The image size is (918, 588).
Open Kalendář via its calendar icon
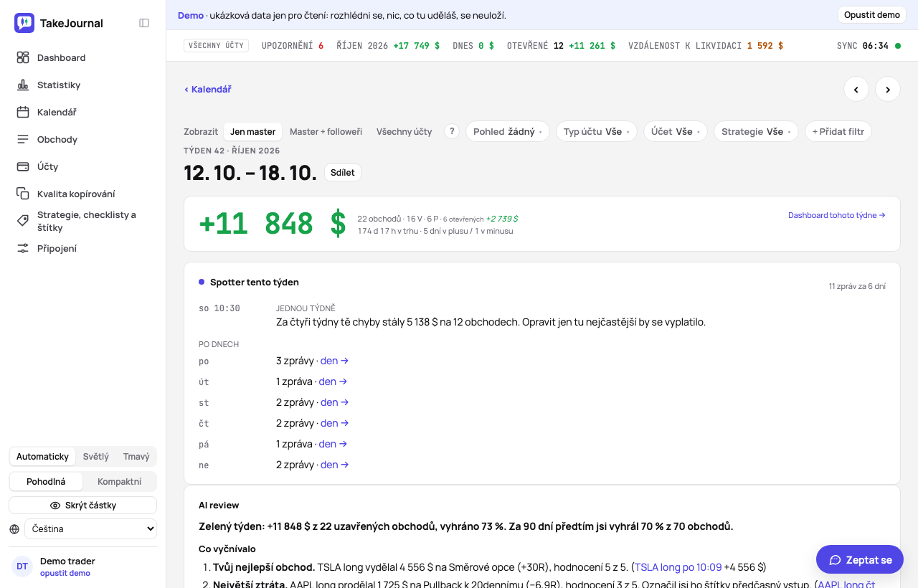(x=23, y=112)
